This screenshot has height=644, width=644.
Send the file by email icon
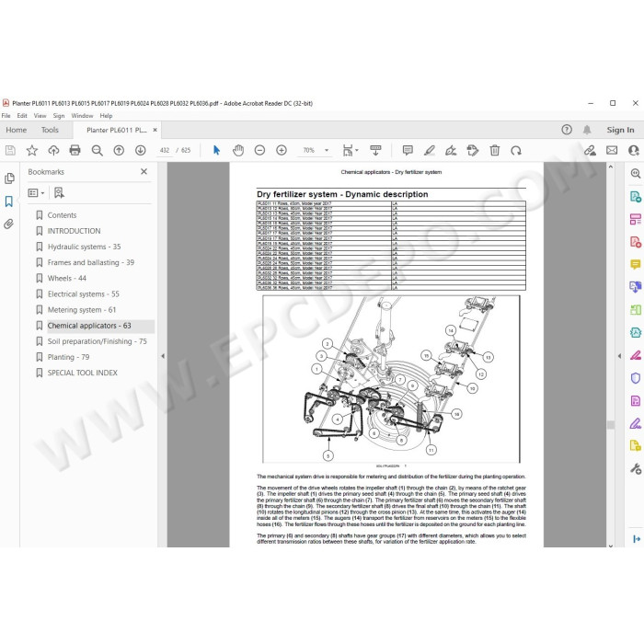point(612,150)
